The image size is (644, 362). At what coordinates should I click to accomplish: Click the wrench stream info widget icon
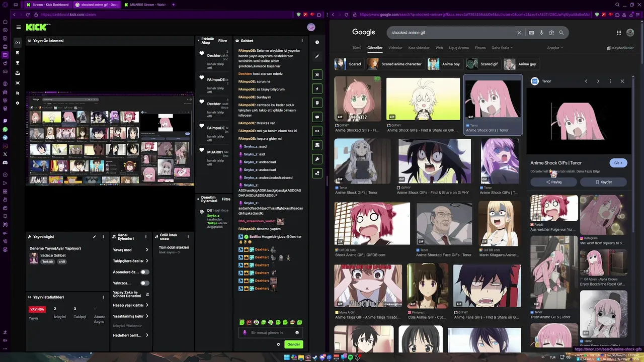coord(317,159)
